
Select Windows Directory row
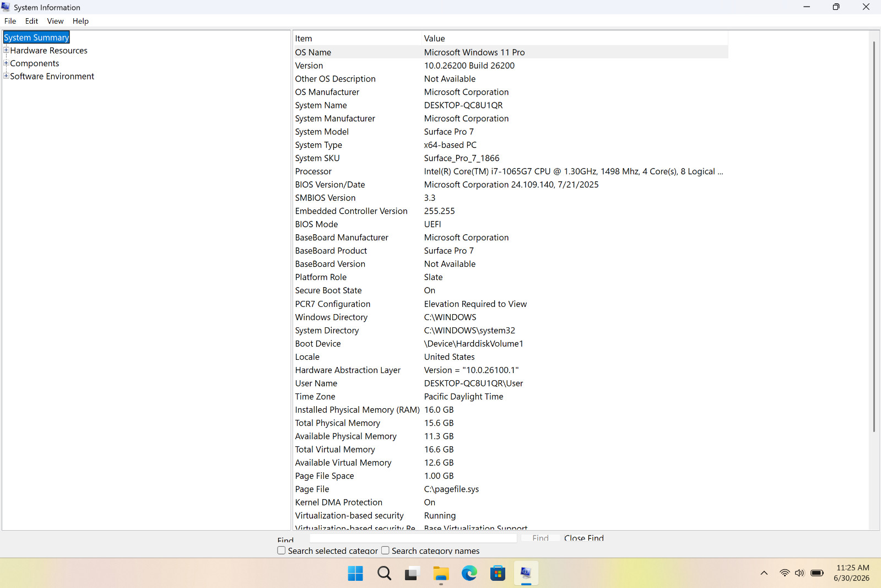(511, 317)
